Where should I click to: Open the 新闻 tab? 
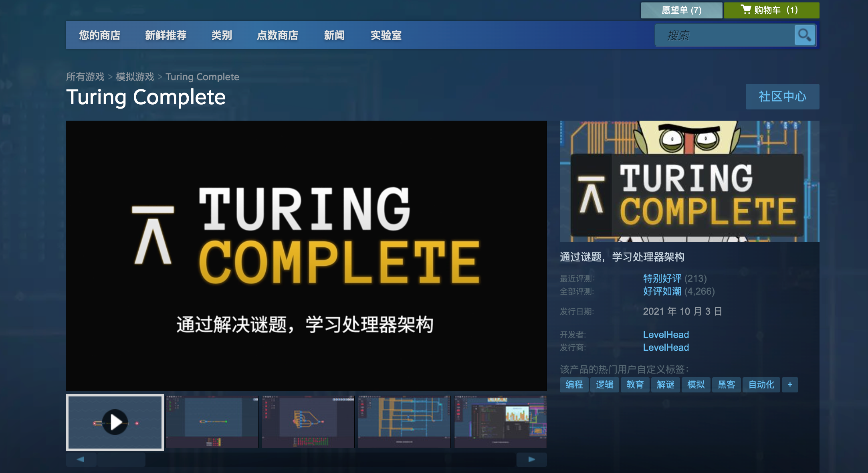pos(334,35)
